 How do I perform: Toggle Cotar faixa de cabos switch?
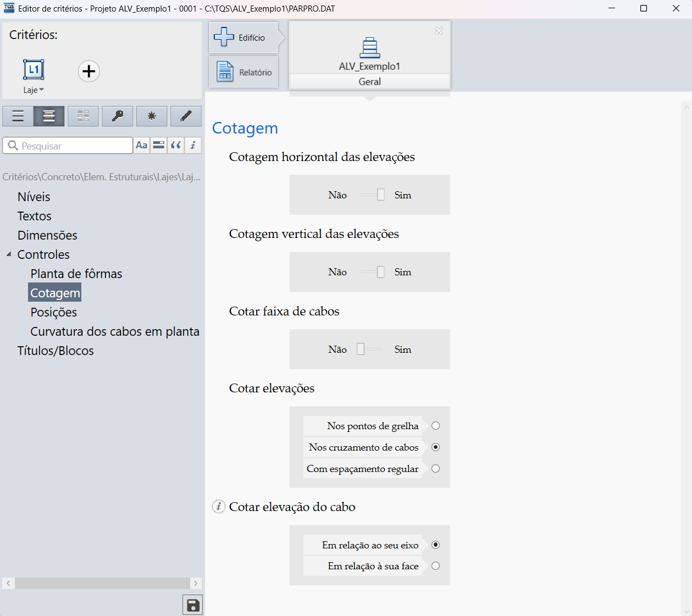[x=368, y=349]
